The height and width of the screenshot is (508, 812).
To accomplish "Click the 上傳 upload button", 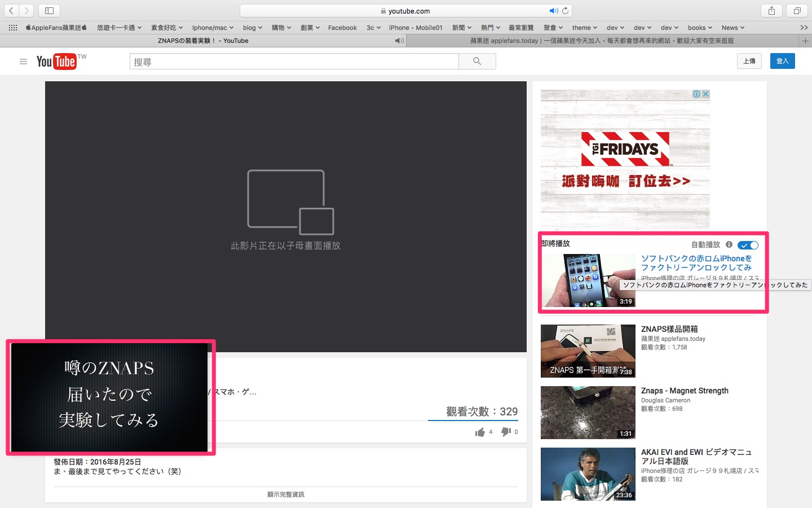I will pos(749,61).
